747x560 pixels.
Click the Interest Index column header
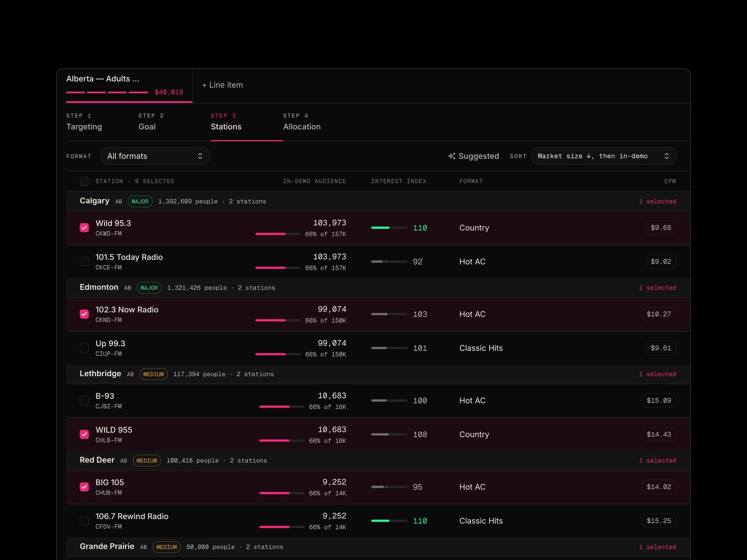pyautogui.click(x=399, y=181)
